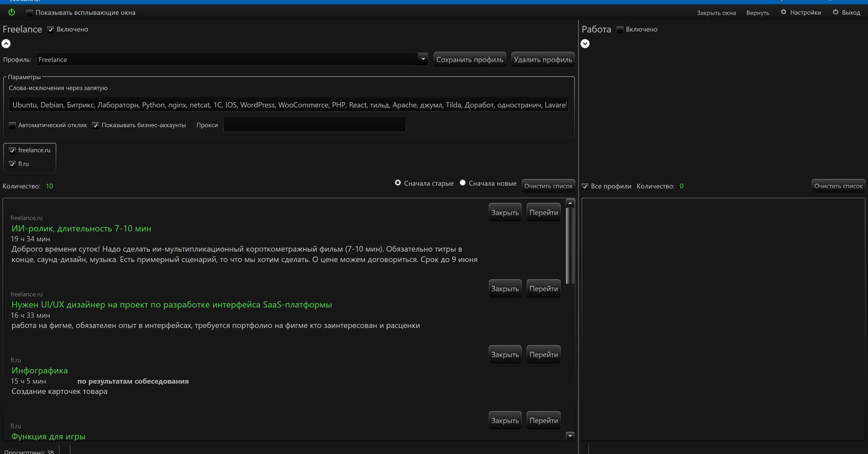Enable Автоматический отклик checkbox

[12, 125]
